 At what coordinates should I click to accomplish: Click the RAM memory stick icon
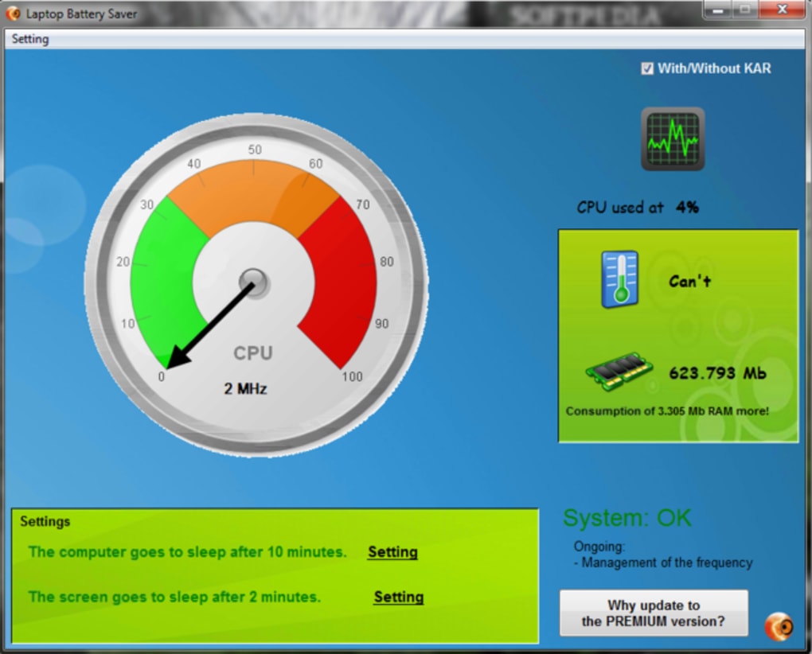(x=619, y=372)
